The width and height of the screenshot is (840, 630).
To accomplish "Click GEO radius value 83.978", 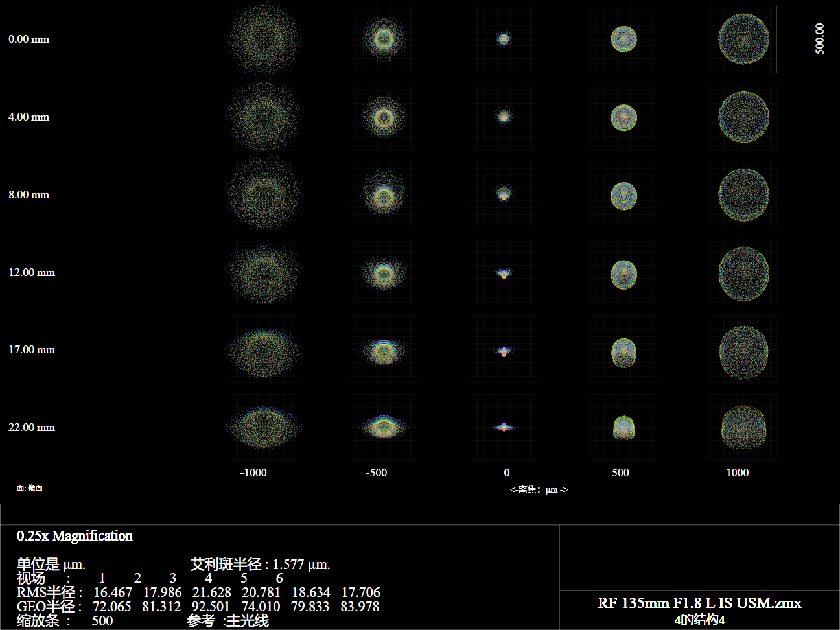I will [360, 607].
